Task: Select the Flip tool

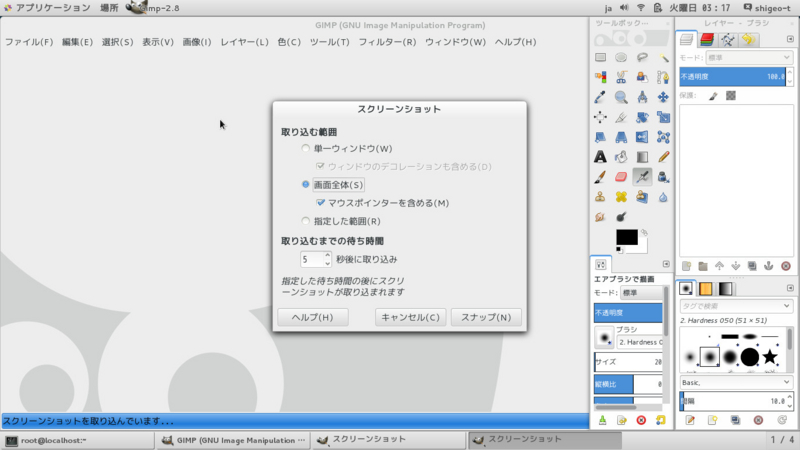Action: pos(642,137)
